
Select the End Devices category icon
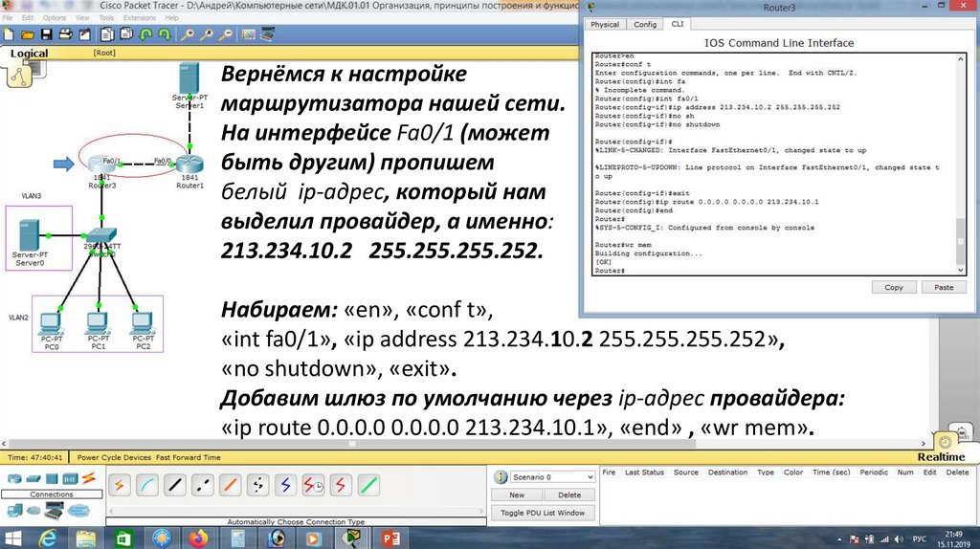click(13, 511)
